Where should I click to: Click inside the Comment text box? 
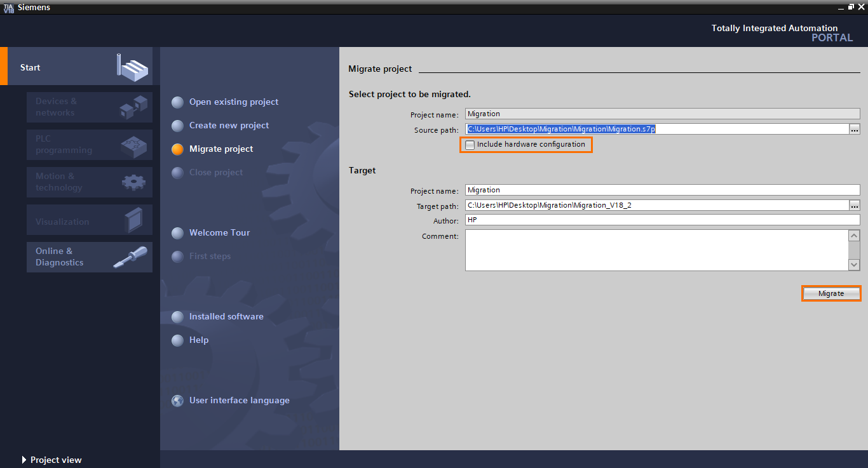point(657,250)
